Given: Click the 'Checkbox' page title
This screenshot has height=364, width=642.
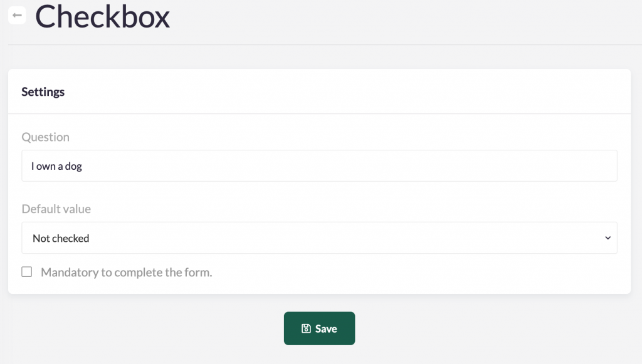Looking at the screenshot, I should click(103, 17).
